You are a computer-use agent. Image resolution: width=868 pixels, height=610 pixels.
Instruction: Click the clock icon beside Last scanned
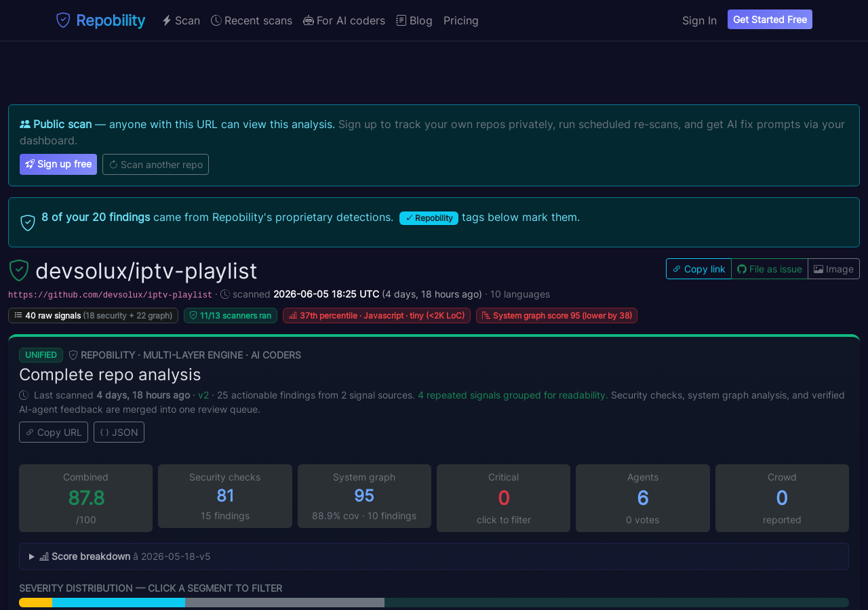click(x=24, y=395)
